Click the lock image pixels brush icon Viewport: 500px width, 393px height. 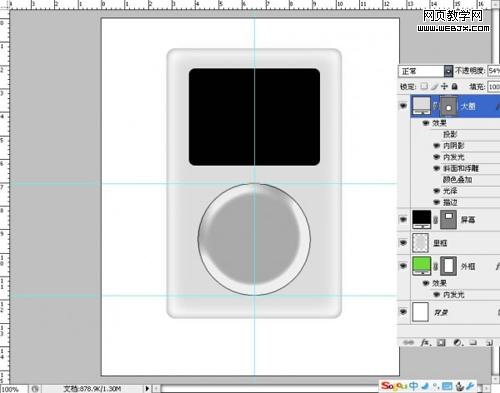tap(434, 86)
